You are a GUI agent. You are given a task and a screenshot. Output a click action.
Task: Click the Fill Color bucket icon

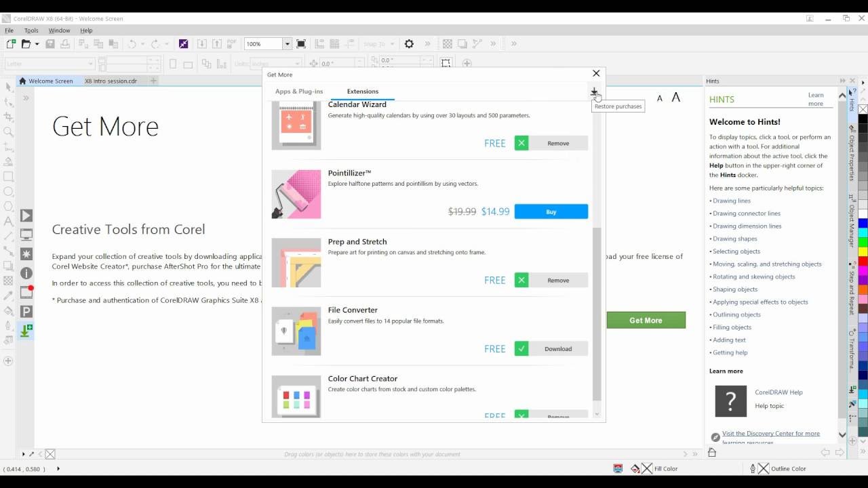pos(635,468)
